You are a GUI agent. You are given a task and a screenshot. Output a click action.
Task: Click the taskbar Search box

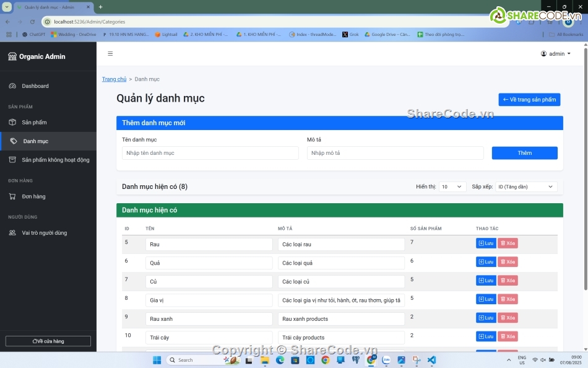(x=202, y=360)
